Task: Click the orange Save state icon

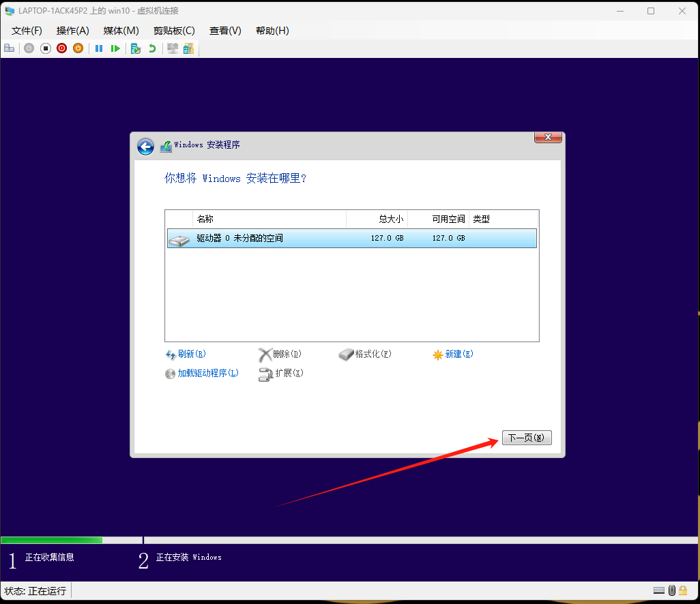Action: click(x=78, y=48)
